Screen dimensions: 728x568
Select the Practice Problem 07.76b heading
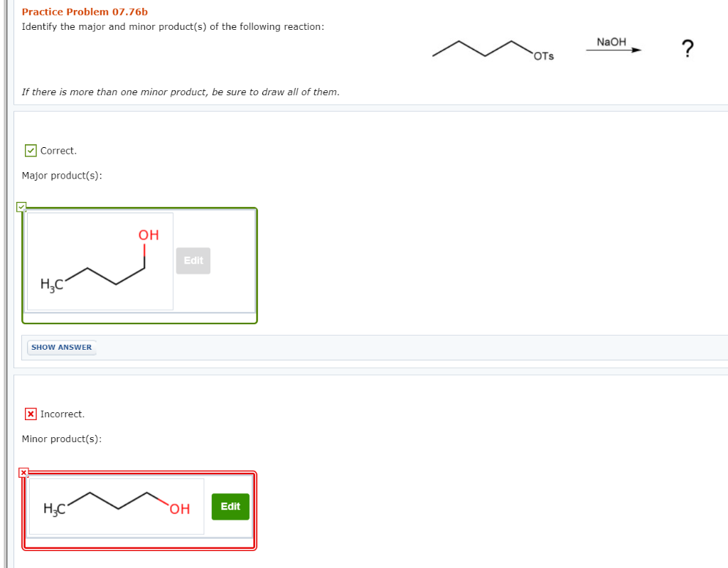(85, 11)
